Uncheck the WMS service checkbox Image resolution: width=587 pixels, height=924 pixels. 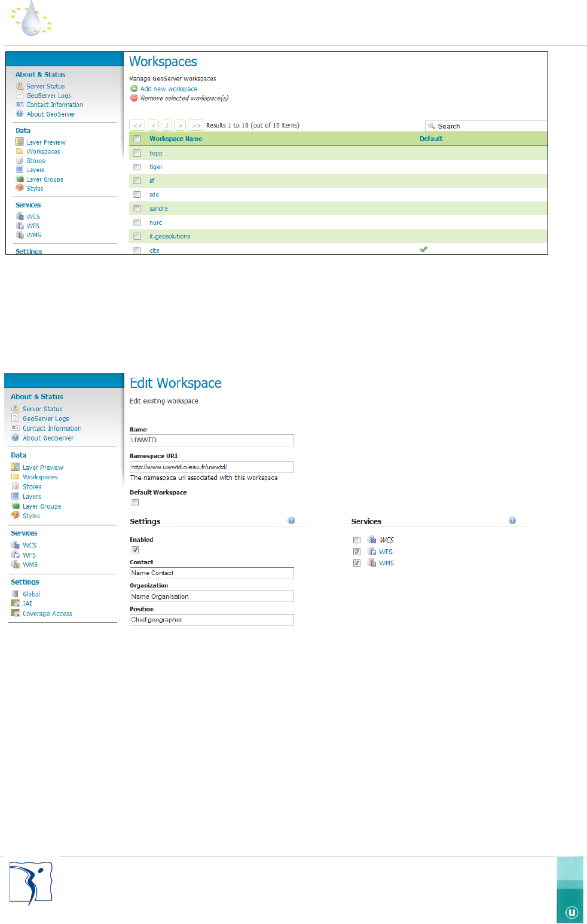(357, 563)
